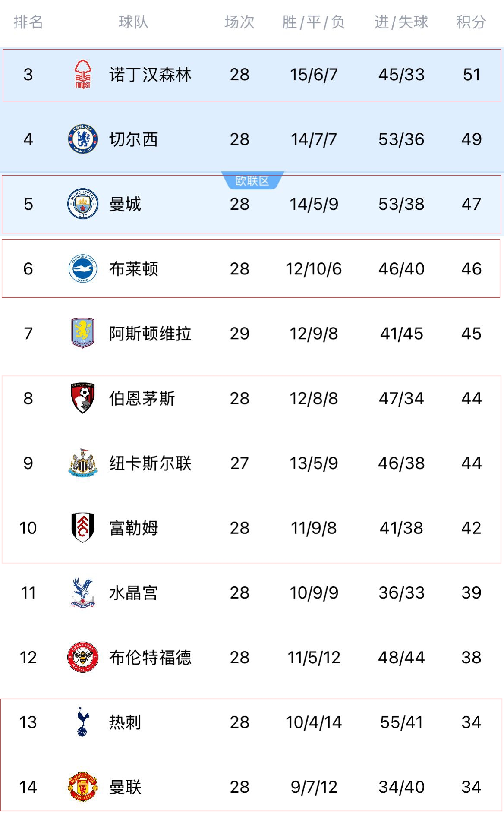Select the Brighton seagull logo
The width and height of the screenshot is (504, 813).
83,268
